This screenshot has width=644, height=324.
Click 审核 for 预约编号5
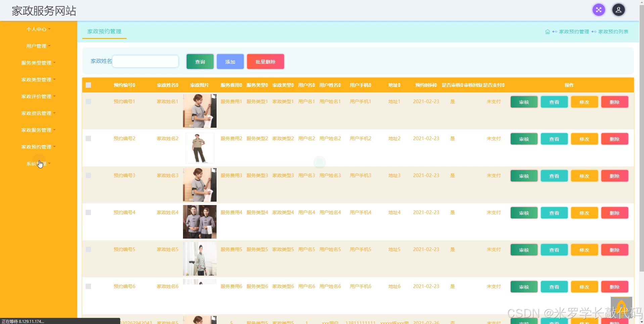[x=524, y=250]
